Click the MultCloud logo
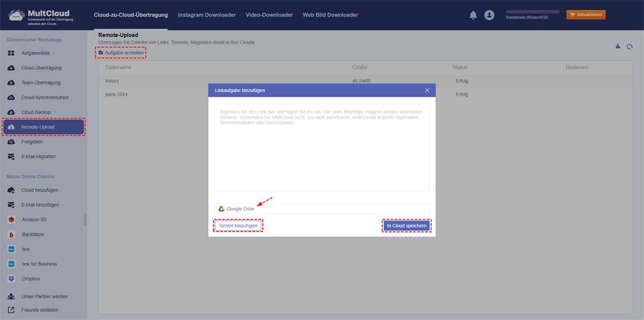The image size is (644, 320). click(x=41, y=15)
